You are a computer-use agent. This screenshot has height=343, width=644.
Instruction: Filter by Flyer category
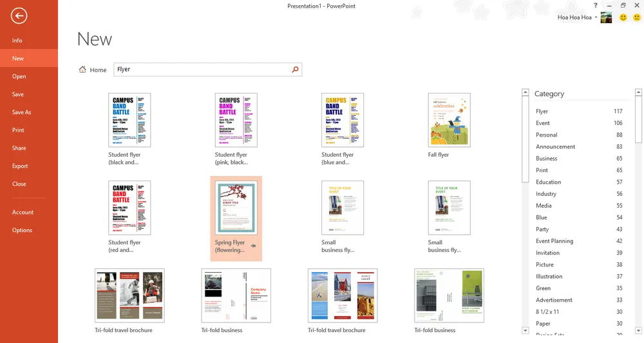579,111
